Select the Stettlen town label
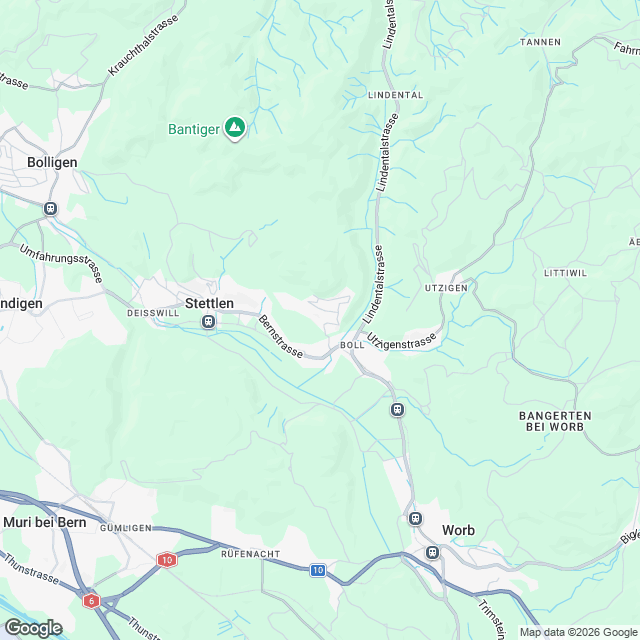Screen dimensions: 640x640 209,303
